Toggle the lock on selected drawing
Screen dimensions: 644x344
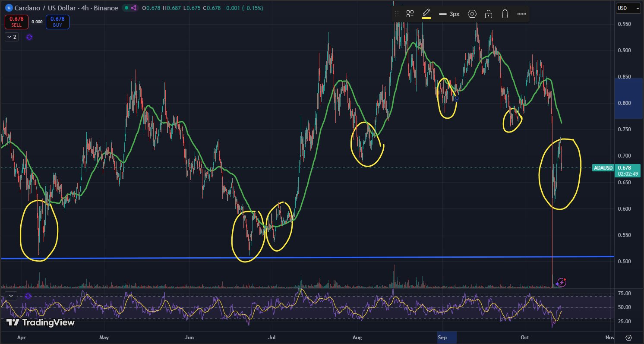(x=489, y=14)
